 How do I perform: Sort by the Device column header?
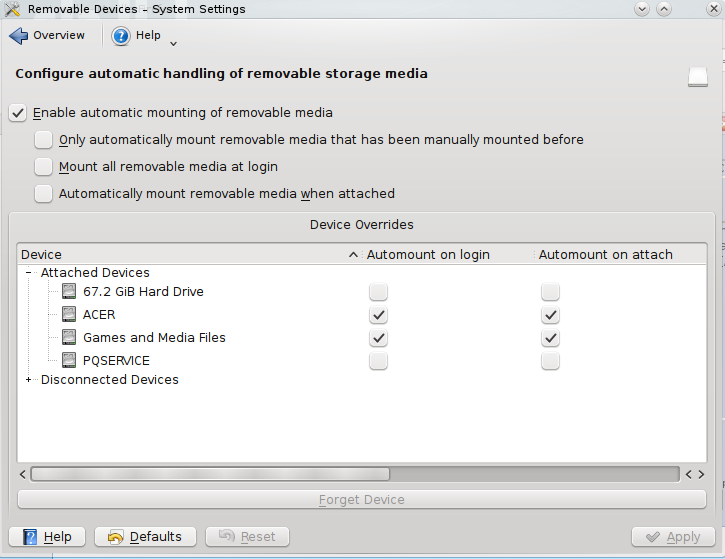pos(180,255)
